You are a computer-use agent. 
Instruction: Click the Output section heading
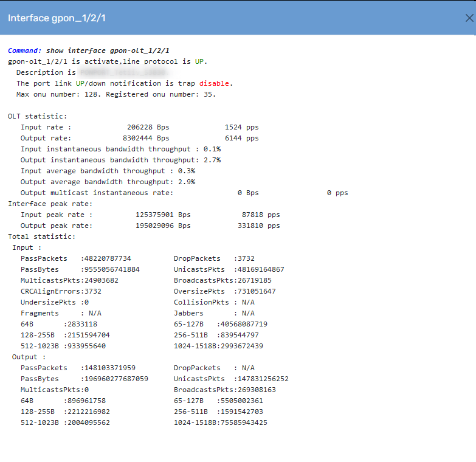[29, 357]
